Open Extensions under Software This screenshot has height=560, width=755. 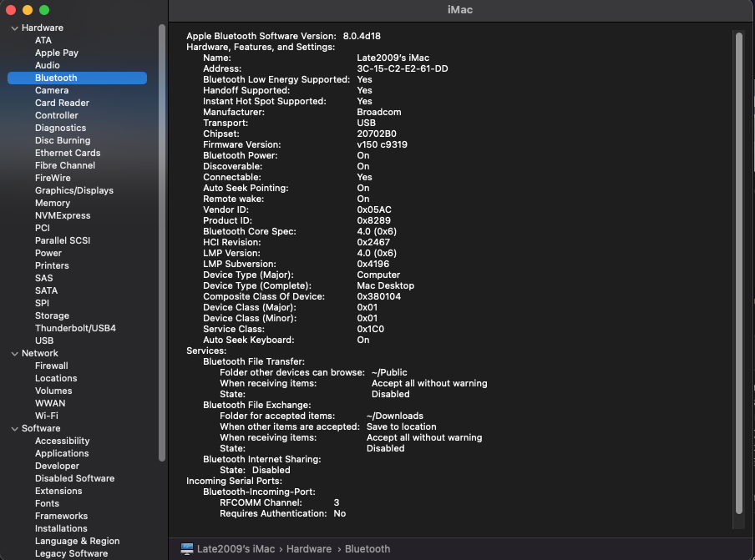click(58, 491)
